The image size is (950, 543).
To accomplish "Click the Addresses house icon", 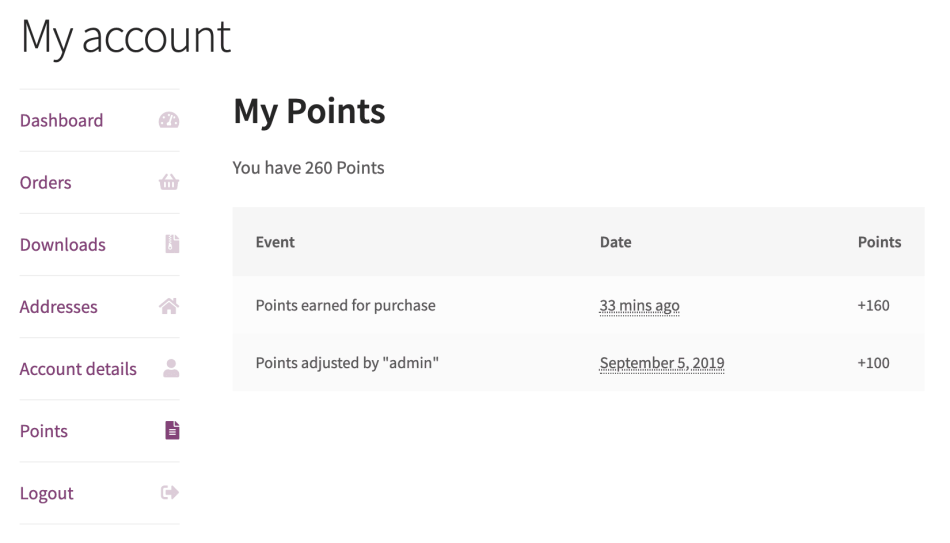I will point(169,307).
